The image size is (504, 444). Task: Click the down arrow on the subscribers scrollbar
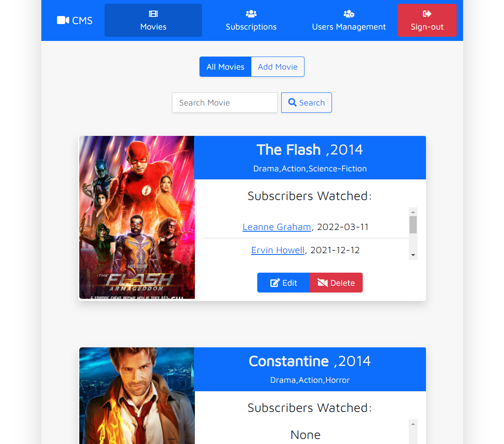tap(413, 256)
